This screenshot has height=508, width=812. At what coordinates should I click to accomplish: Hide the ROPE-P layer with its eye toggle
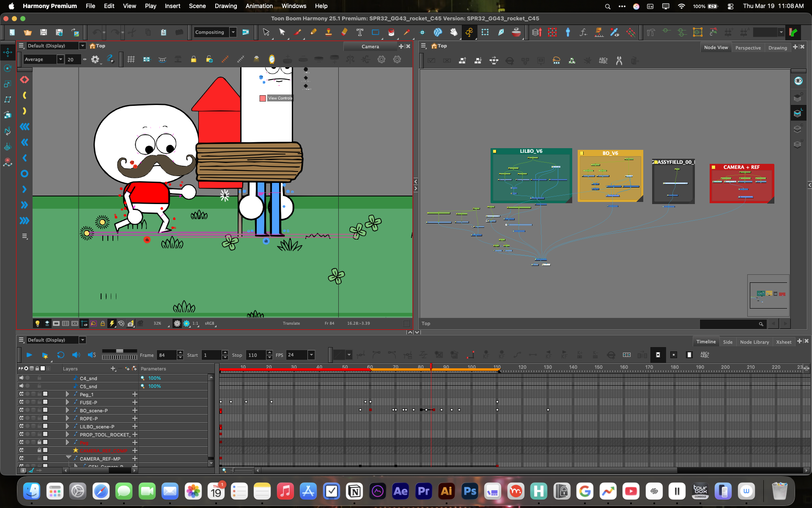pyautogui.click(x=22, y=418)
